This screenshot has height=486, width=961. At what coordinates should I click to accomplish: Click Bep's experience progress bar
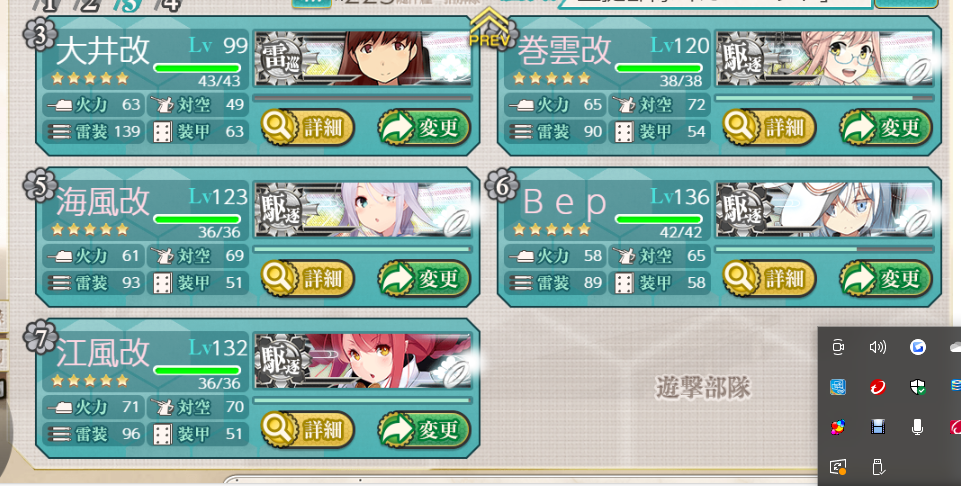point(824,249)
